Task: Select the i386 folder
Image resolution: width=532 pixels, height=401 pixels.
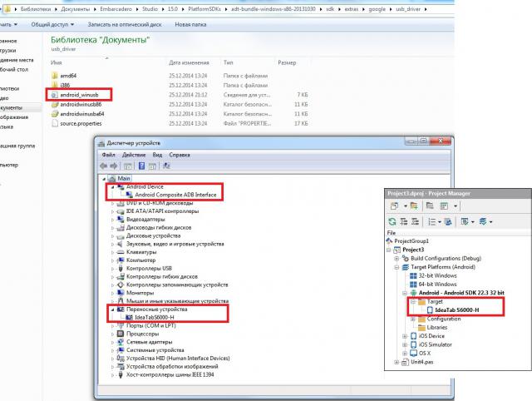Action: coord(65,85)
